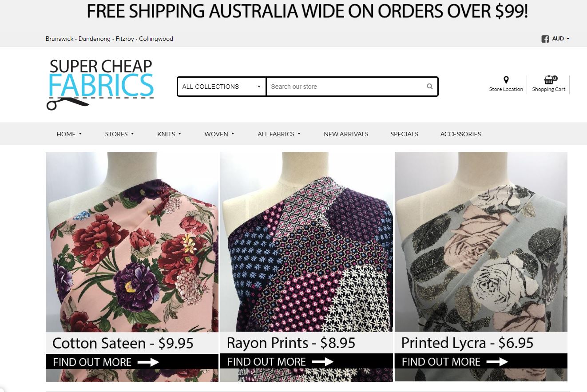Expand the ALL COLLECTIONS dropdown
The image size is (587, 392).
222,87
